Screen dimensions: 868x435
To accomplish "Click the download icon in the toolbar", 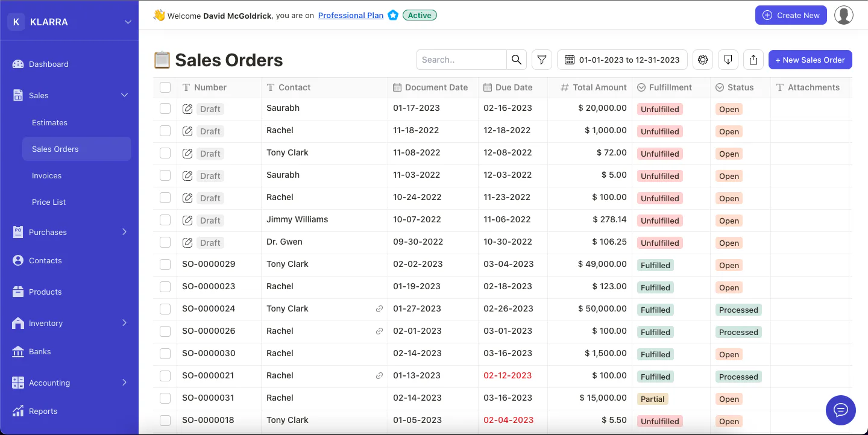I will [x=728, y=60].
